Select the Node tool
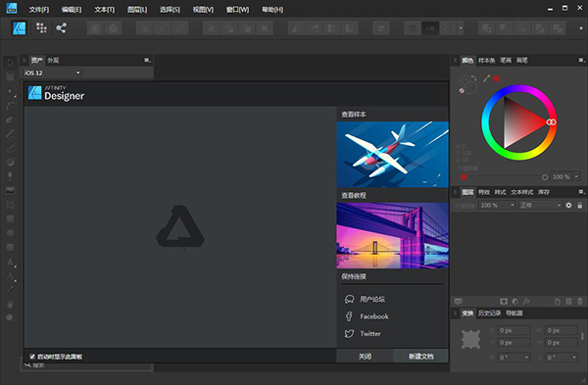 click(x=10, y=91)
